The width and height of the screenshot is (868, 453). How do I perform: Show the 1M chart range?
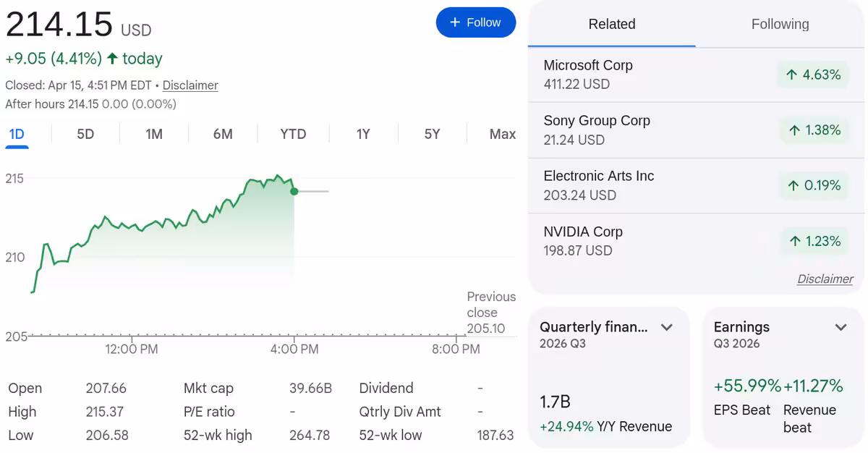click(154, 134)
